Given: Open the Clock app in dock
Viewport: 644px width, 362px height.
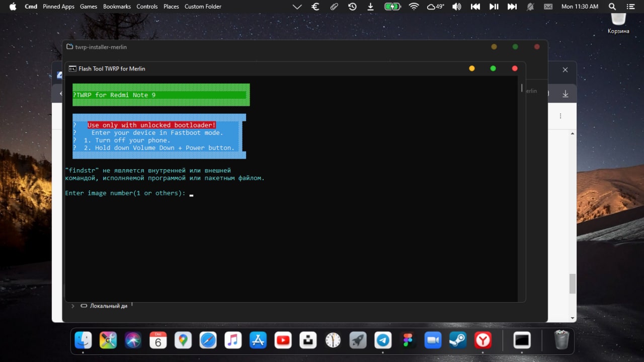Looking at the screenshot, I should (333, 340).
